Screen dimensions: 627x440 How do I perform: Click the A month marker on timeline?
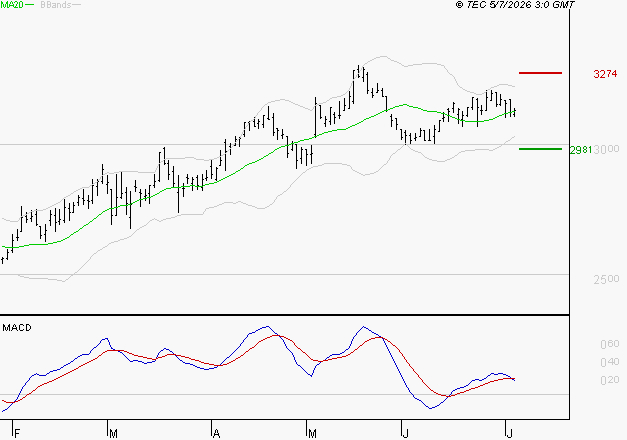pos(216,433)
